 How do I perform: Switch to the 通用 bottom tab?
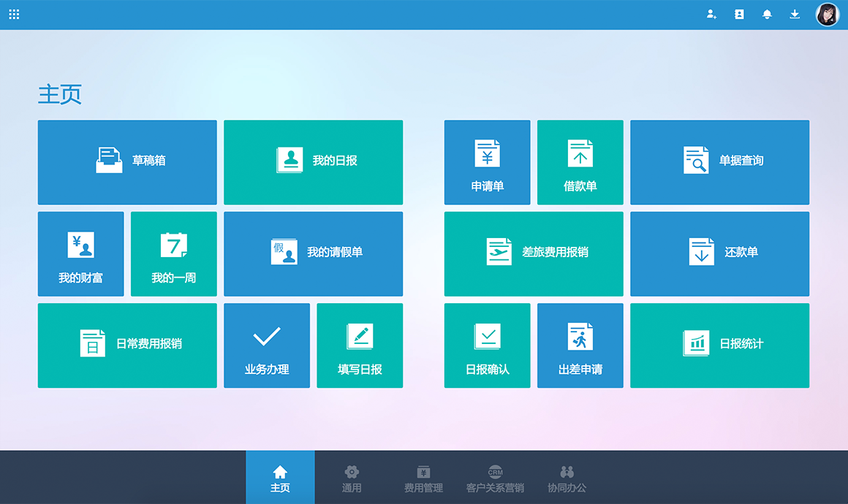(352, 478)
